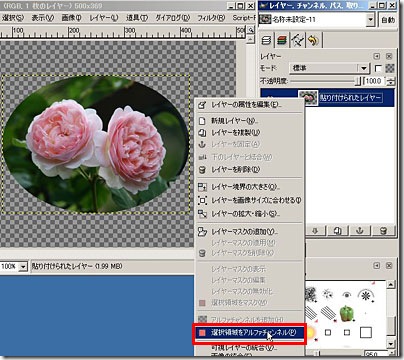
Task: Switch to the Paths tab icon
Action: 297,40
